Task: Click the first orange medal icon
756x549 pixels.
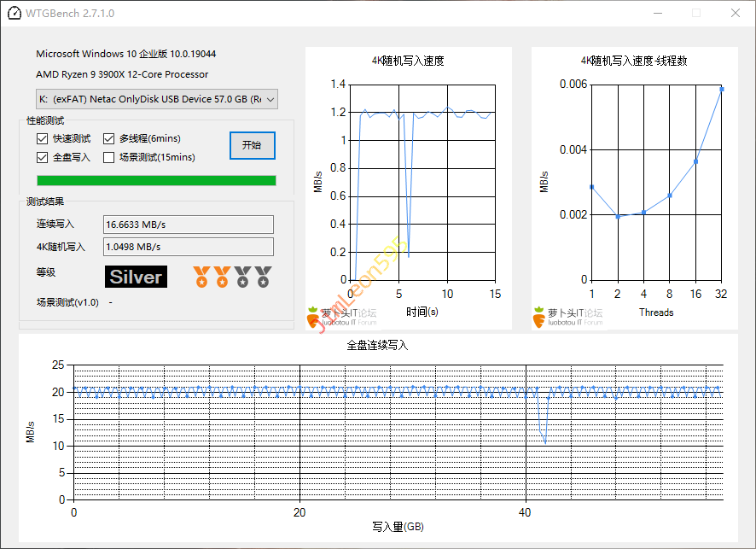Action: [x=201, y=277]
